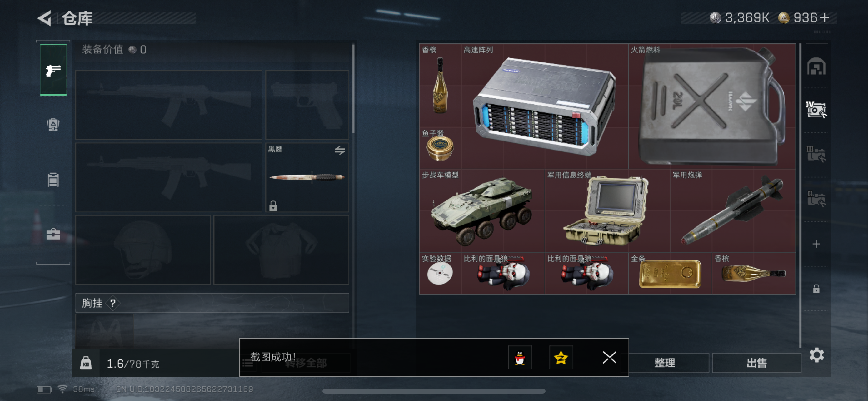Expand a new storage box with the plus icon
The width and height of the screenshot is (868, 401).
[816, 244]
